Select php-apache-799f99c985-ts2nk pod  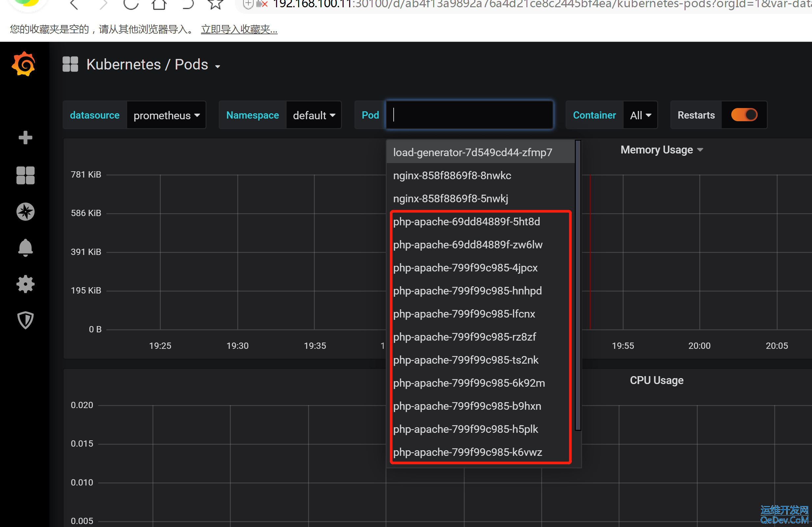click(x=480, y=360)
